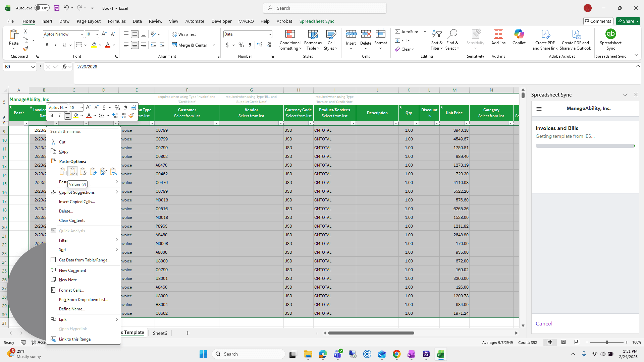Apply the yellow Fill Color swatch in ribbon
The width and height of the screenshot is (644, 362).
pyautogui.click(x=94, y=45)
